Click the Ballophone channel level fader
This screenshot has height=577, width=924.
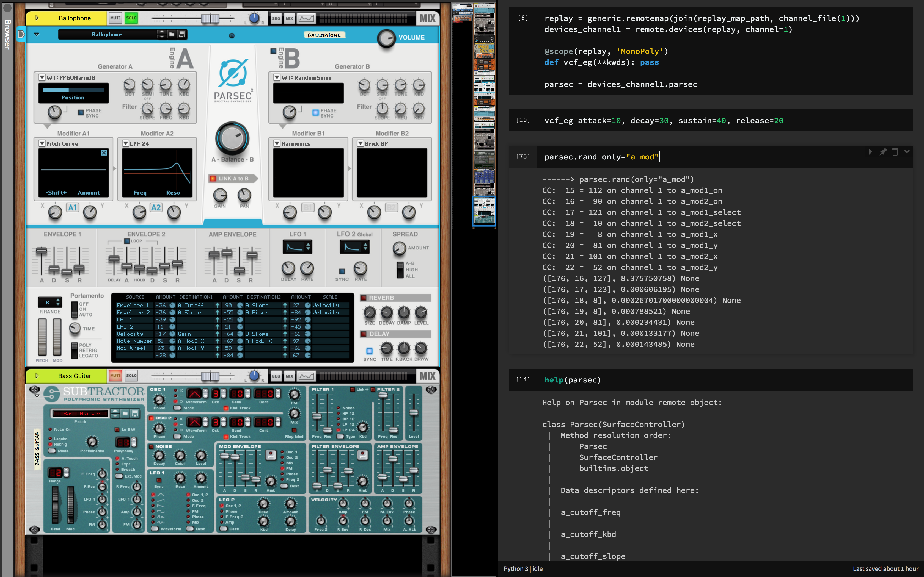coord(210,18)
